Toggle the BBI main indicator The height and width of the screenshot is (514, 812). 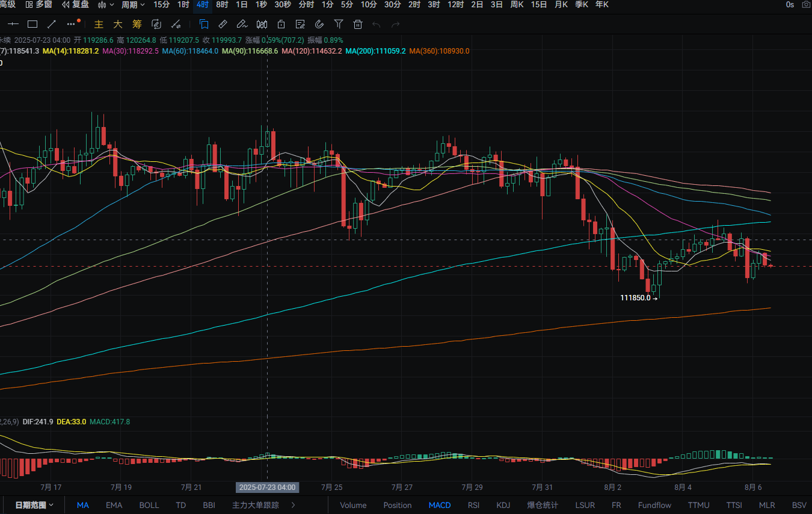coord(209,505)
